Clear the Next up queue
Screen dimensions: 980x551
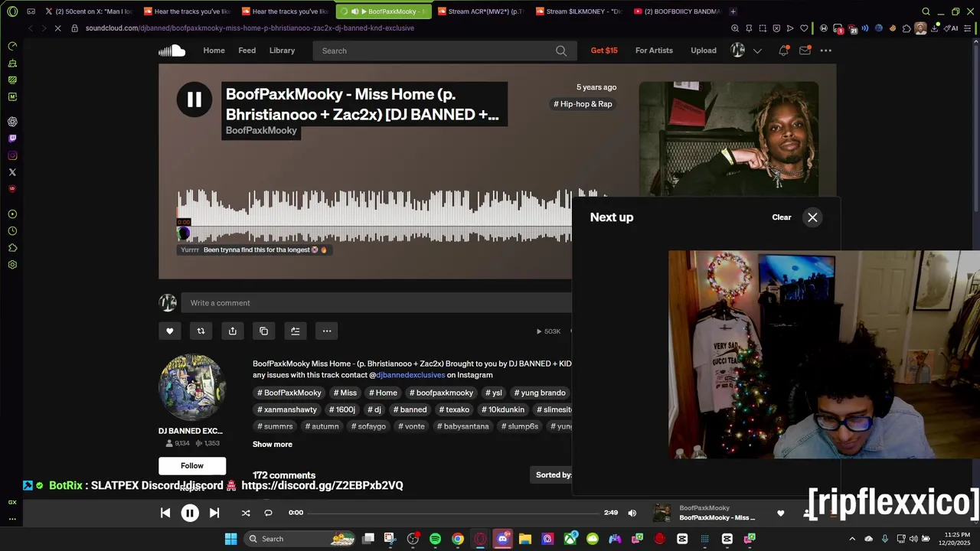coord(782,217)
